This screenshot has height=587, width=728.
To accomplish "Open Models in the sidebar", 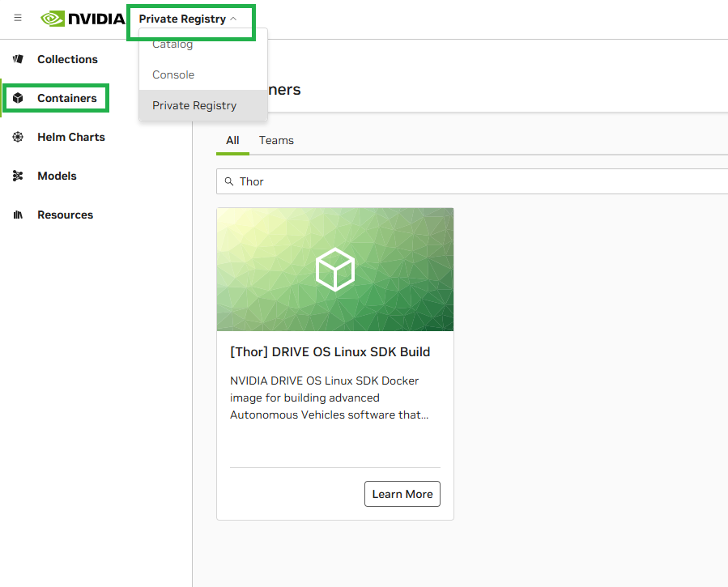I will click(57, 176).
